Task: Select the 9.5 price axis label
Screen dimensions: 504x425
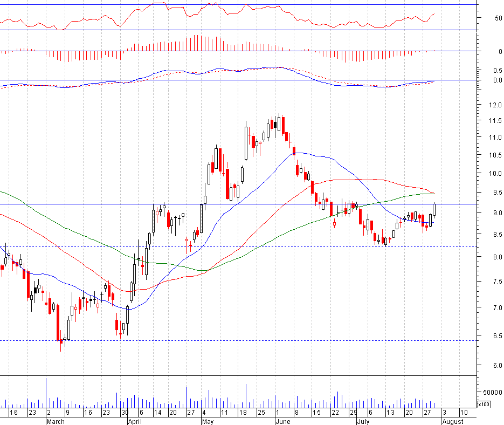Action: [x=498, y=193]
